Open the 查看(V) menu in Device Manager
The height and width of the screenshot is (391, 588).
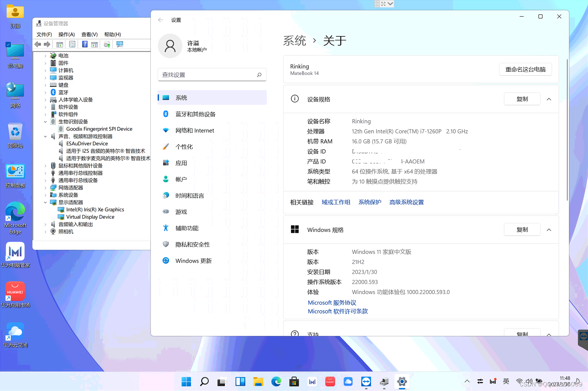(89, 35)
